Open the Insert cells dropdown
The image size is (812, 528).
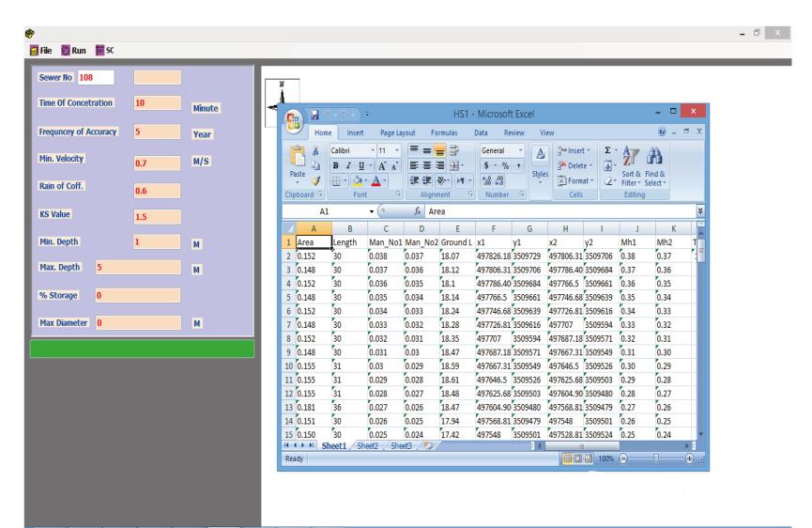(574, 150)
